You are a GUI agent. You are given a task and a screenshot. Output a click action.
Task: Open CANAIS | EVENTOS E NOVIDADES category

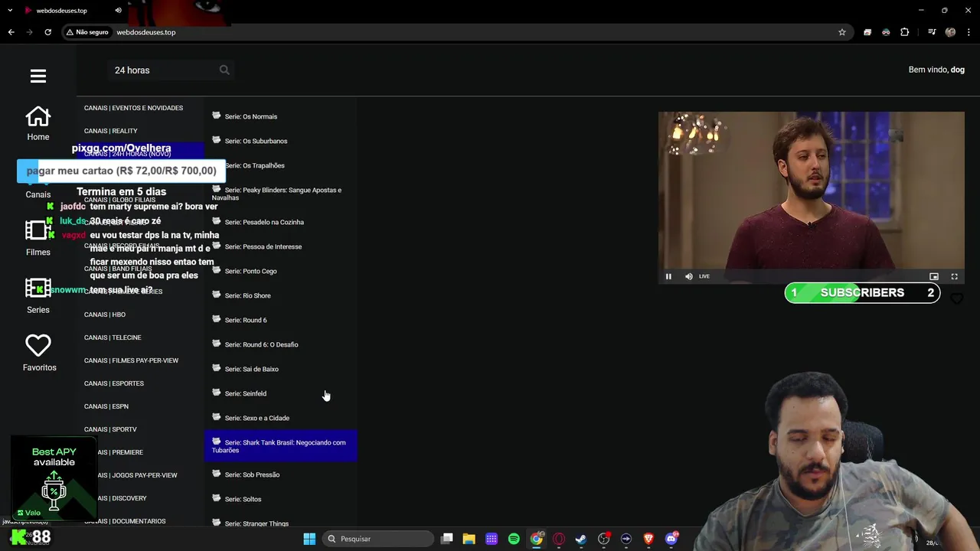pyautogui.click(x=133, y=108)
